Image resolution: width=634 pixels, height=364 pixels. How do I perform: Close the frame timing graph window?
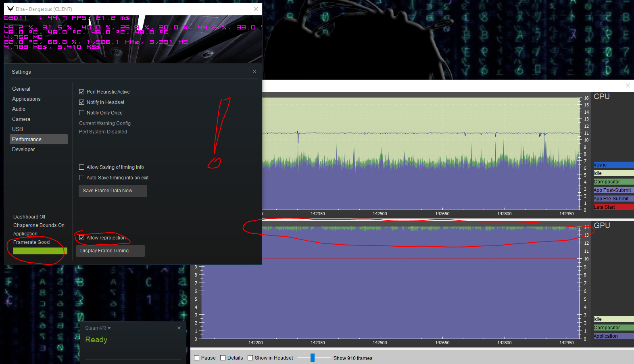[x=628, y=85]
